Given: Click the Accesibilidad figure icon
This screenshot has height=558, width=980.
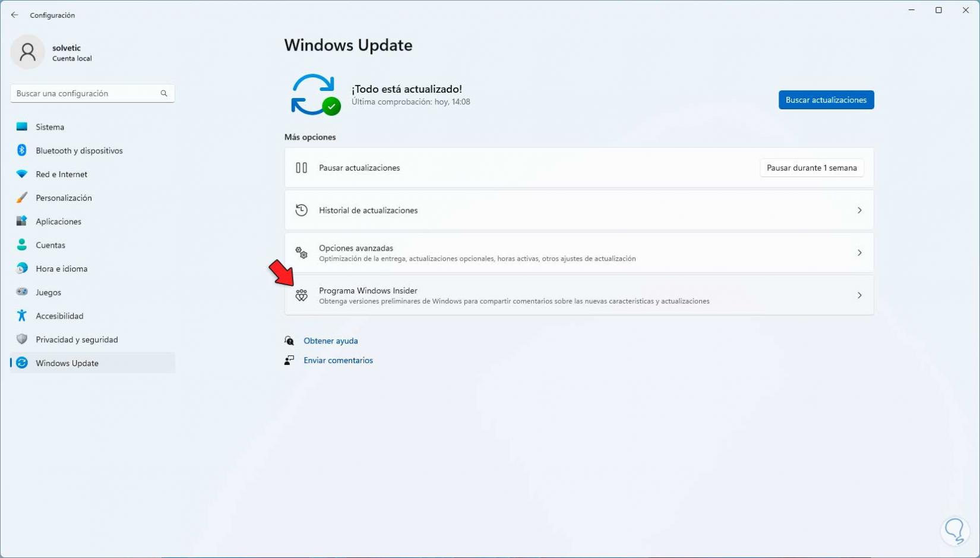Looking at the screenshot, I should [x=22, y=316].
